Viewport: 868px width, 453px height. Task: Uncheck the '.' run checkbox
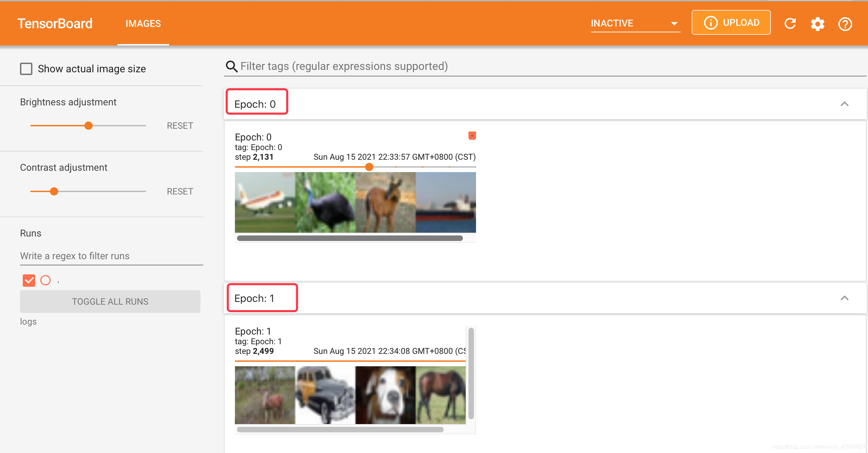pos(29,280)
